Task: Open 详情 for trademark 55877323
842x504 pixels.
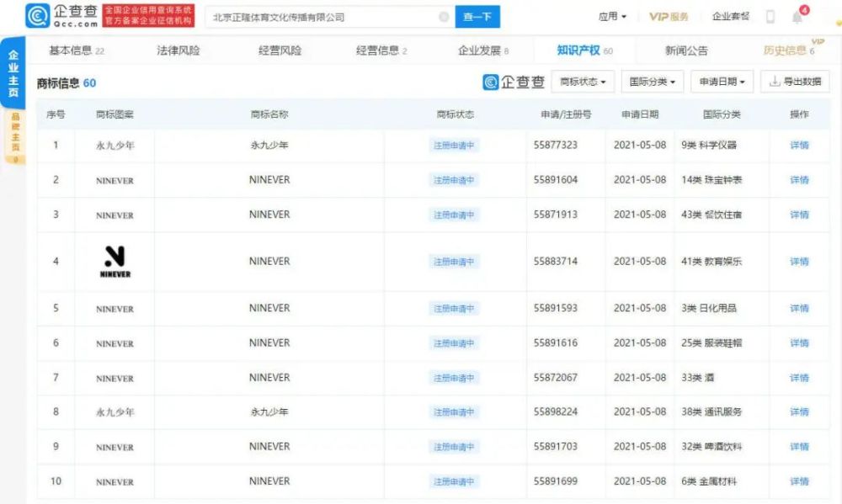Action: (x=799, y=145)
